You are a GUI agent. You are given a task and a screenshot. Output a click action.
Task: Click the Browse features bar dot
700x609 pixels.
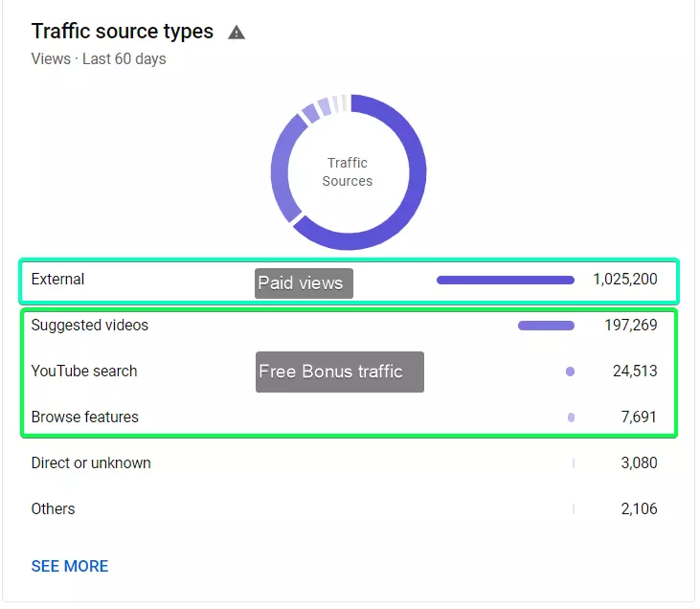click(571, 417)
